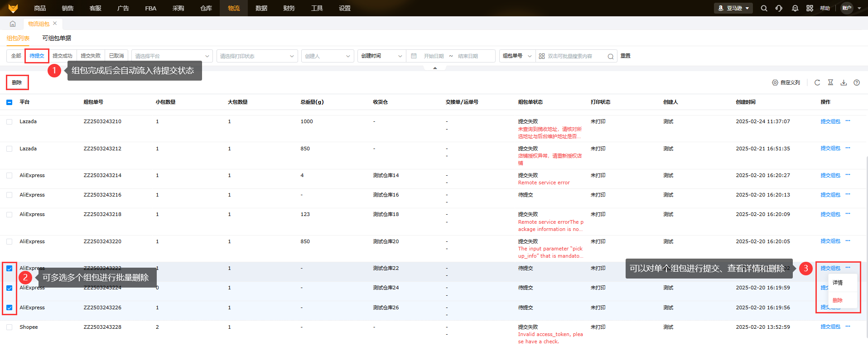Click 提交组包 link for Shopee row
The image size is (868, 346).
tap(830, 327)
